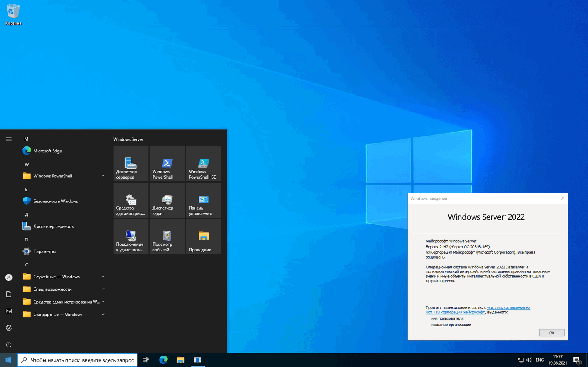Open the Панель управления tile
The height and width of the screenshot is (367, 588).
click(203, 200)
